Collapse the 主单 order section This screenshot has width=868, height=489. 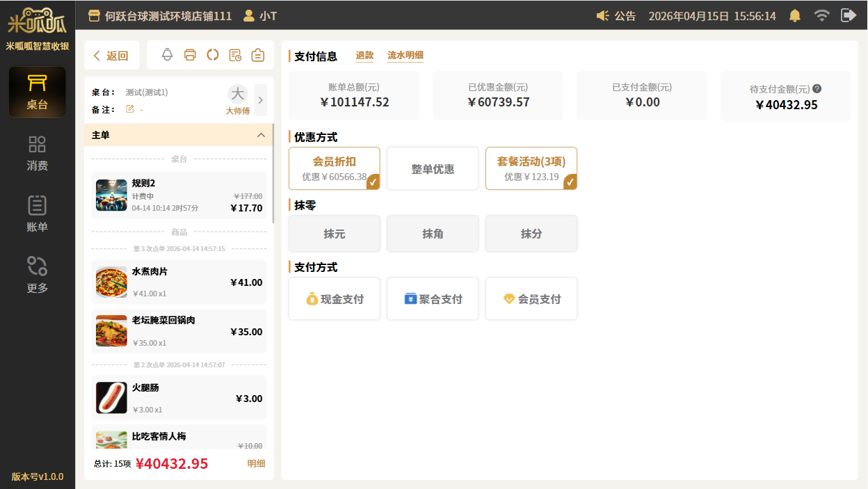coord(261,135)
